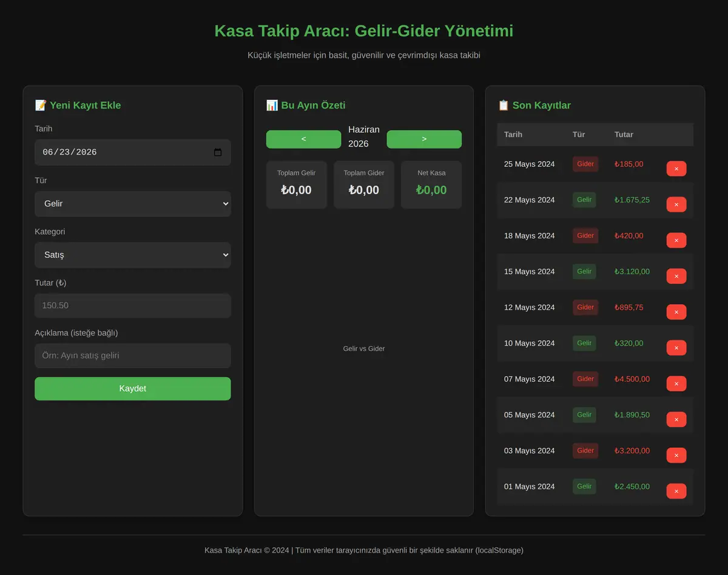This screenshot has width=728, height=575.
Task: Click the Kasa Takip Aracı page title
Action: [x=364, y=30]
